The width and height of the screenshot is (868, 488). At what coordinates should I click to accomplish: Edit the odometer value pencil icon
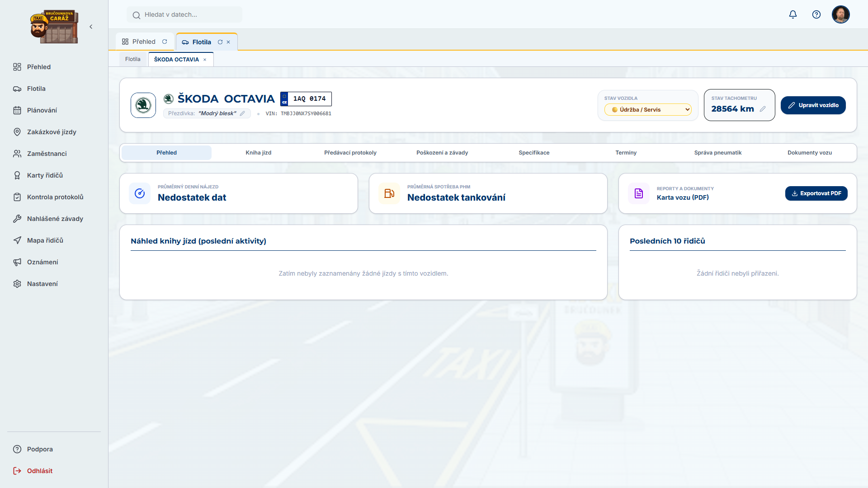763,109
